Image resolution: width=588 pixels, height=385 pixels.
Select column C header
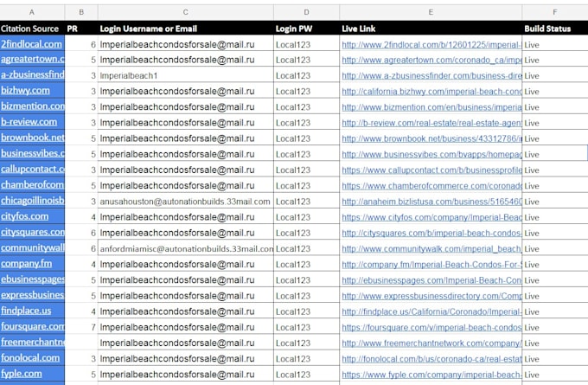pyautogui.click(x=186, y=12)
